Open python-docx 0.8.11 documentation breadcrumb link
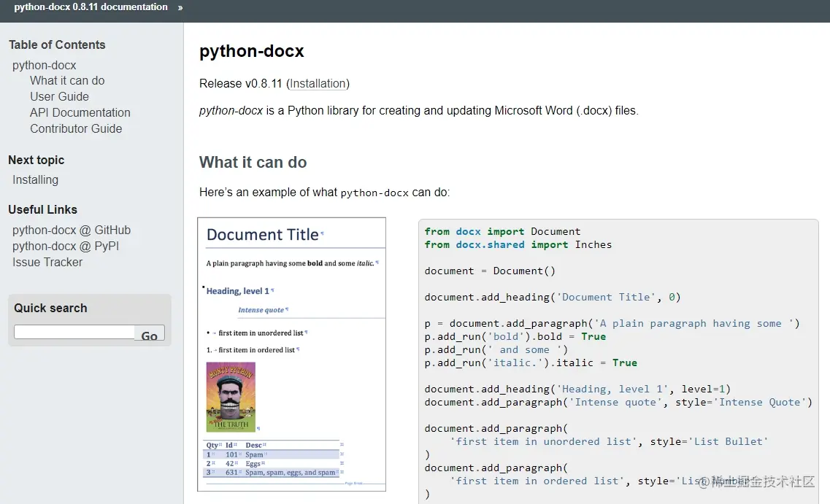 click(x=91, y=7)
